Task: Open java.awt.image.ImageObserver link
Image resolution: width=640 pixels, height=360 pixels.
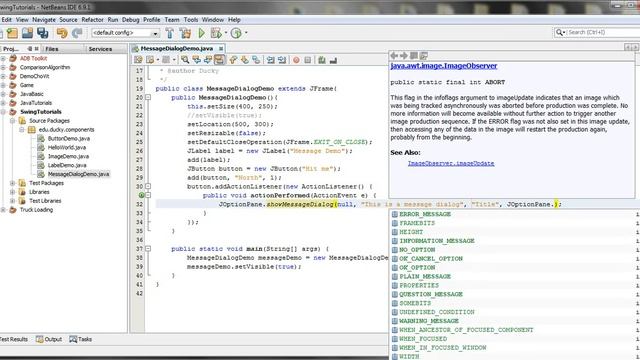Action: click(x=444, y=66)
